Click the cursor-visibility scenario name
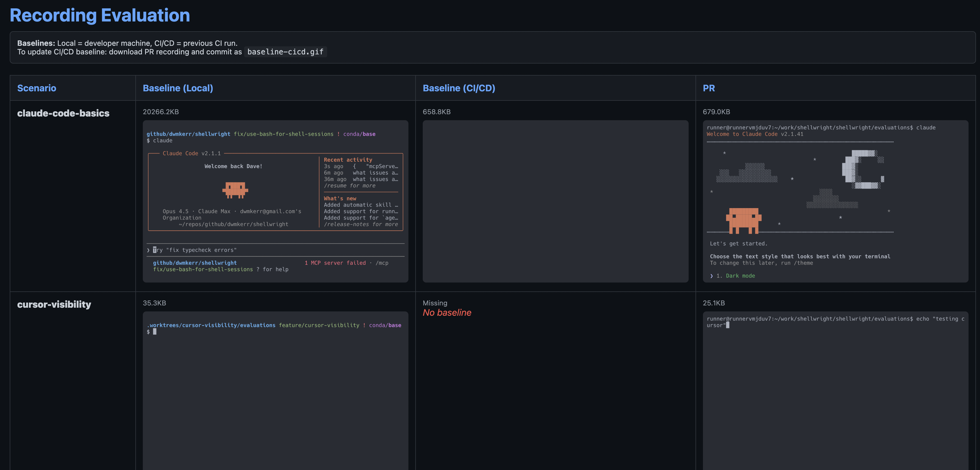The width and height of the screenshot is (980, 470). pyautogui.click(x=54, y=305)
